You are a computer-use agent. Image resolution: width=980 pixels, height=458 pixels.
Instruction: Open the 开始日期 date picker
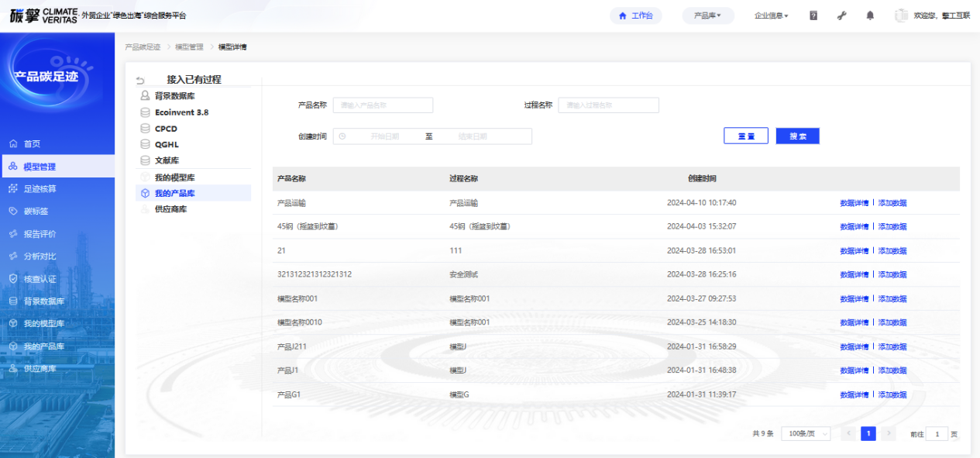pos(384,136)
